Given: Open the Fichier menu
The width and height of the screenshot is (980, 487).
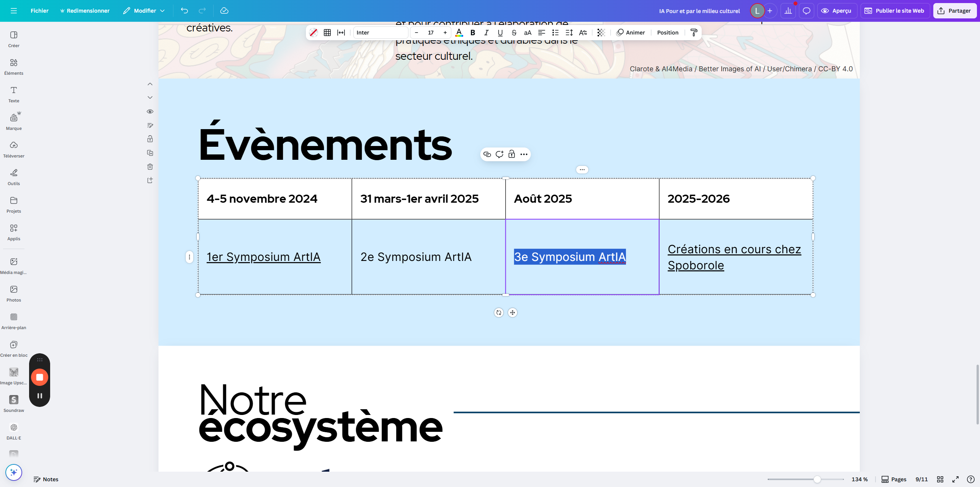Looking at the screenshot, I should tap(39, 11).
